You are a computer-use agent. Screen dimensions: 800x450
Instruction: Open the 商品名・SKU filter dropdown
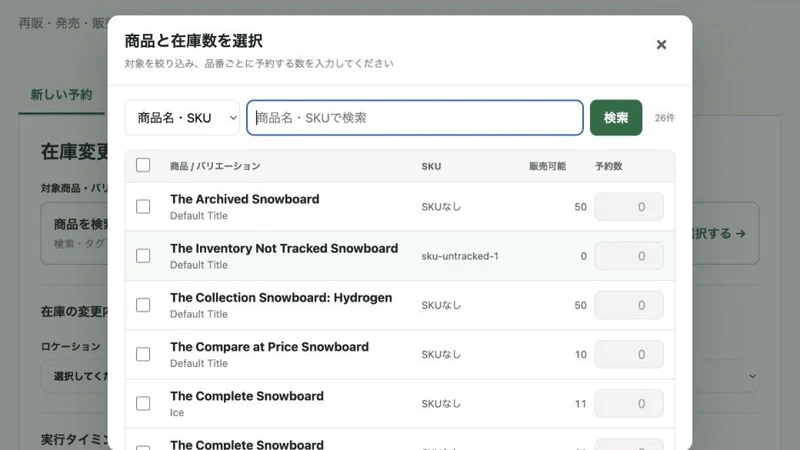pyautogui.click(x=182, y=118)
